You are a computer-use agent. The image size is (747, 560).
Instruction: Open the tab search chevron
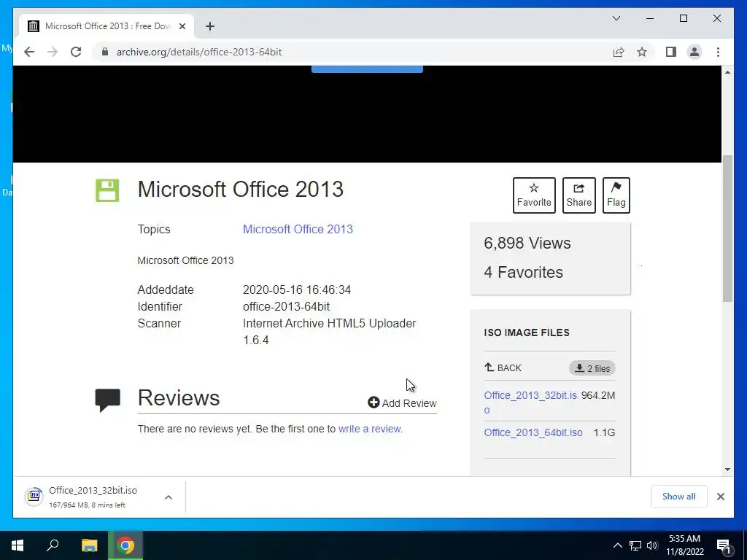pos(616,18)
